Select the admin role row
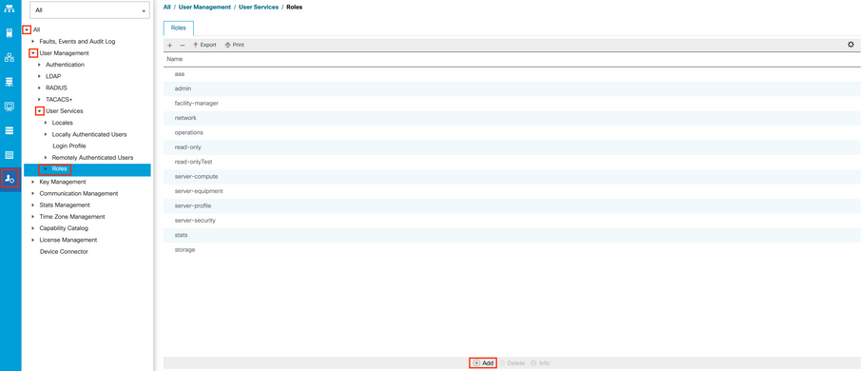 point(512,88)
